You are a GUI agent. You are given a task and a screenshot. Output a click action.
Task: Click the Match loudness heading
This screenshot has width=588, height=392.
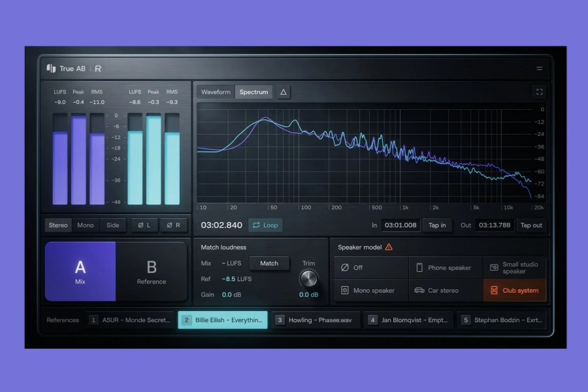[x=223, y=247]
